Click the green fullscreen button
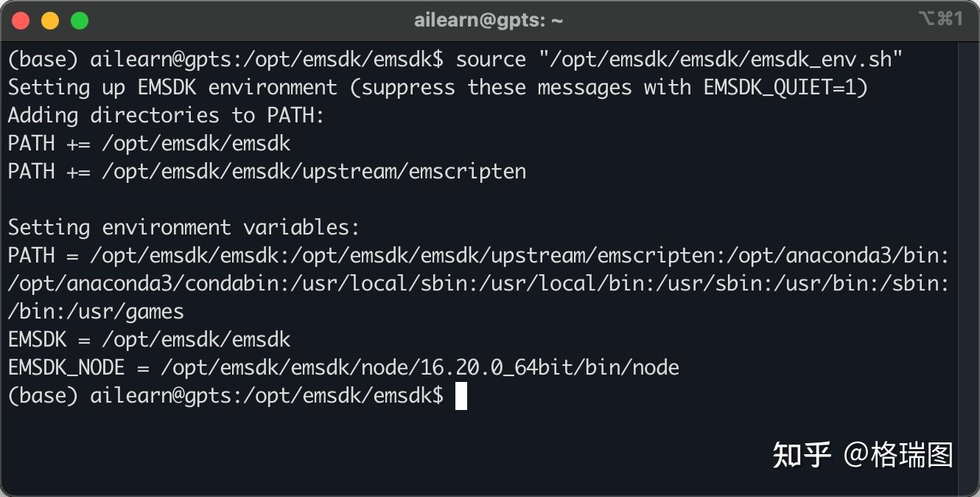This screenshot has height=497, width=980. tap(80, 20)
